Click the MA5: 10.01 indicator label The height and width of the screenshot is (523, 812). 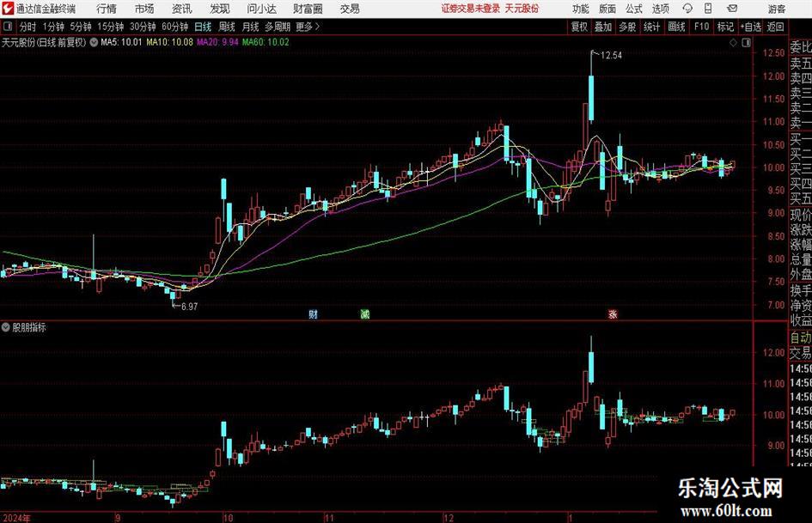pyautogui.click(x=121, y=42)
